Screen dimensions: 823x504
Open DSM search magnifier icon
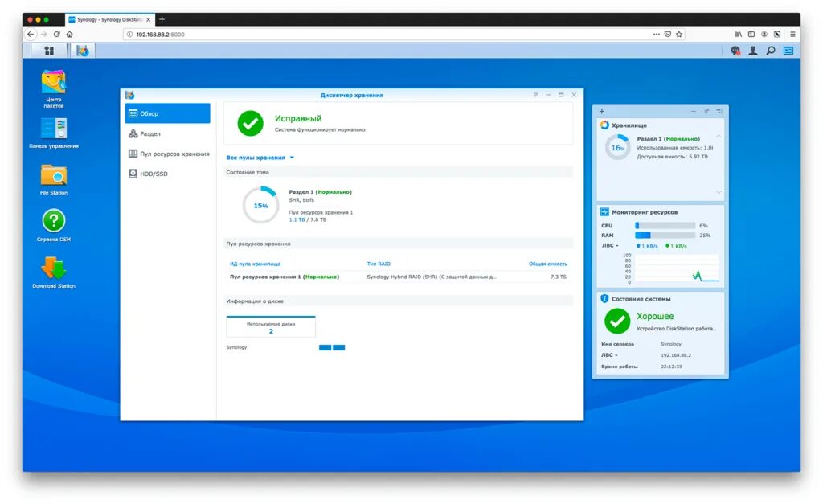point(771,51)
